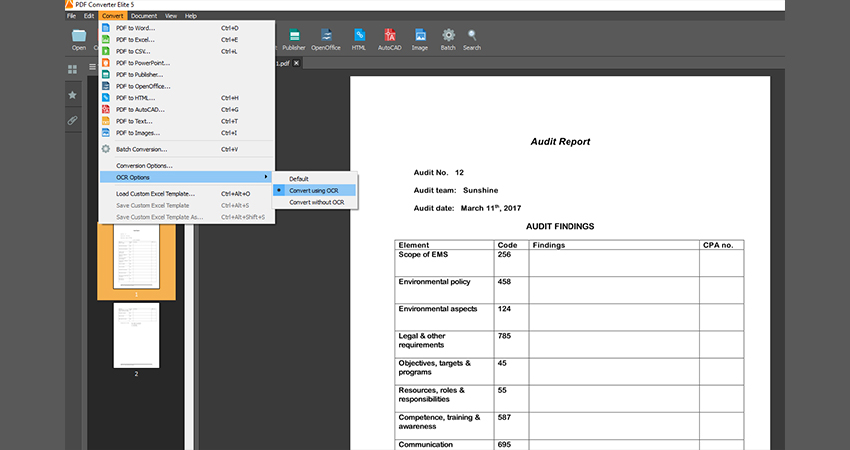This screenshot has width=850, height=450.
Task: Click the OpenOffice conversion icon
Action: pos(325,39)
